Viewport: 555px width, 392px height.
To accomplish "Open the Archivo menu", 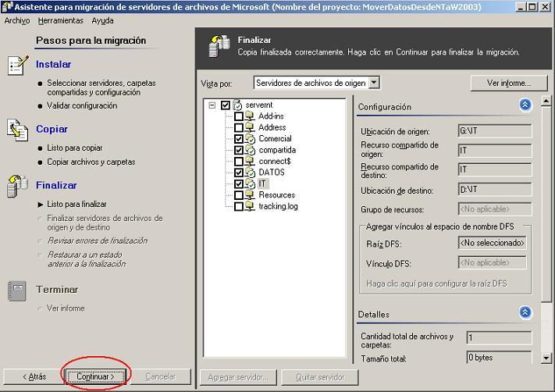I will 17,20.
